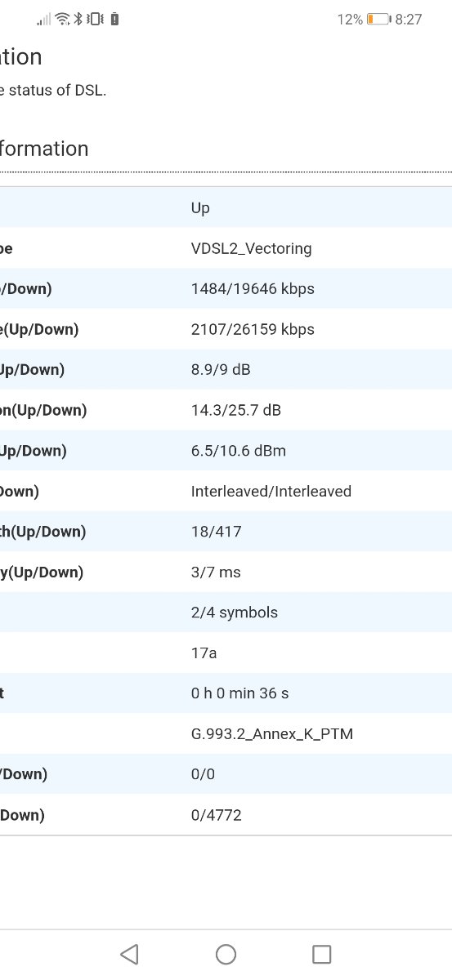Viewport: 452px width, 980px height.
Task: Tap the Wi-Fi status icon
Action: [x=62, y=19]
